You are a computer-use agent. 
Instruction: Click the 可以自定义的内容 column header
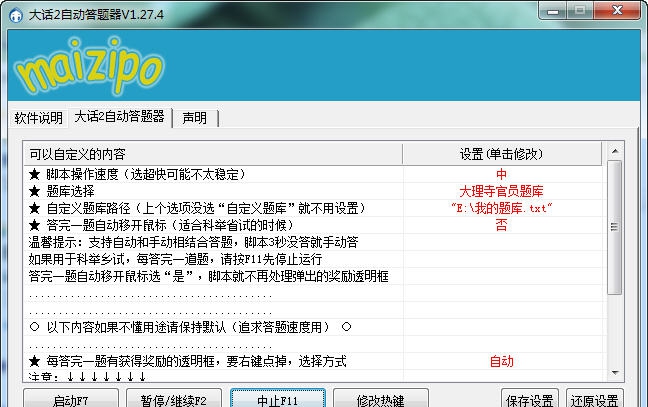coord(213,154)
